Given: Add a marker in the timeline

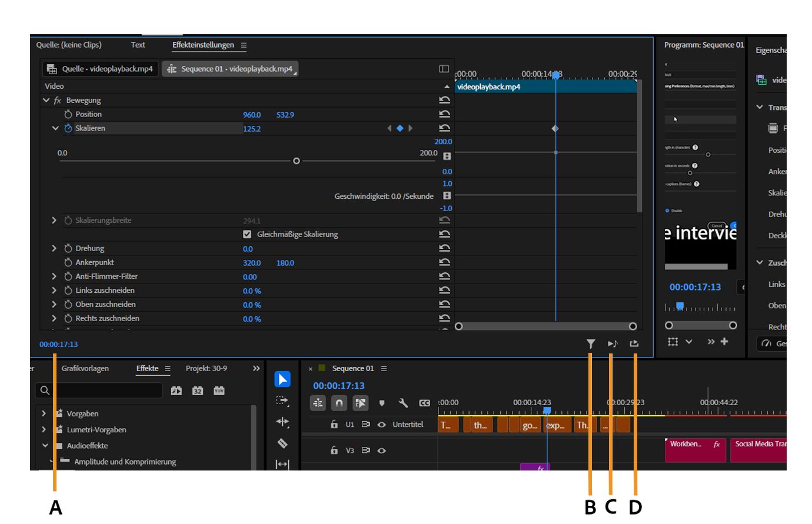Looking at the screenshot, I should click(382, 403).
